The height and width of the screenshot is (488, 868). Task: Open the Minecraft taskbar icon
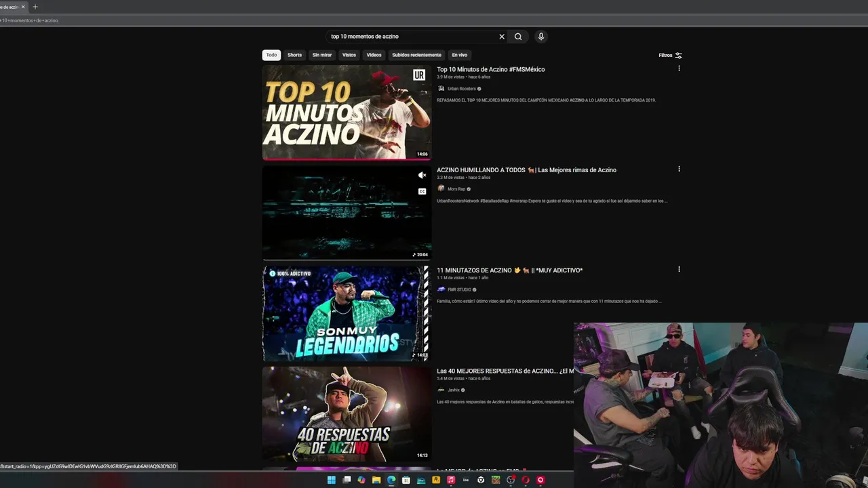496,480
